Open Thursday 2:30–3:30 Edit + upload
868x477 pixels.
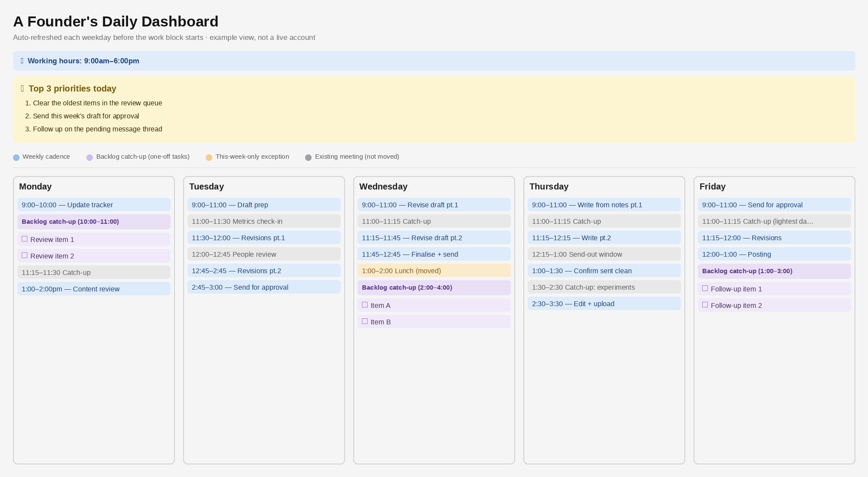[604, 304]
